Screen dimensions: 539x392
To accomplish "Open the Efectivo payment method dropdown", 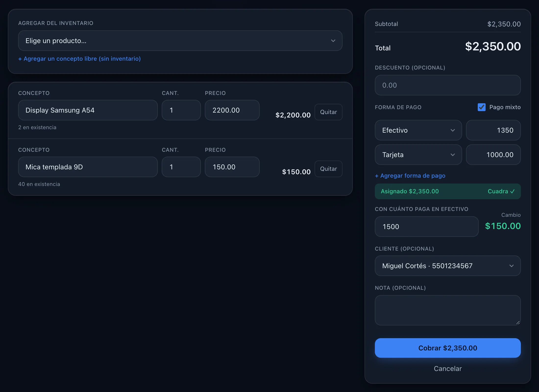I will (x=418, y=130).
